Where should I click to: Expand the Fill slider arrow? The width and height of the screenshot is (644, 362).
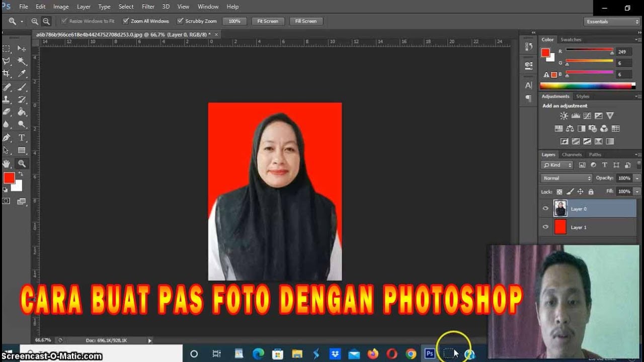(x=637, y=192)
